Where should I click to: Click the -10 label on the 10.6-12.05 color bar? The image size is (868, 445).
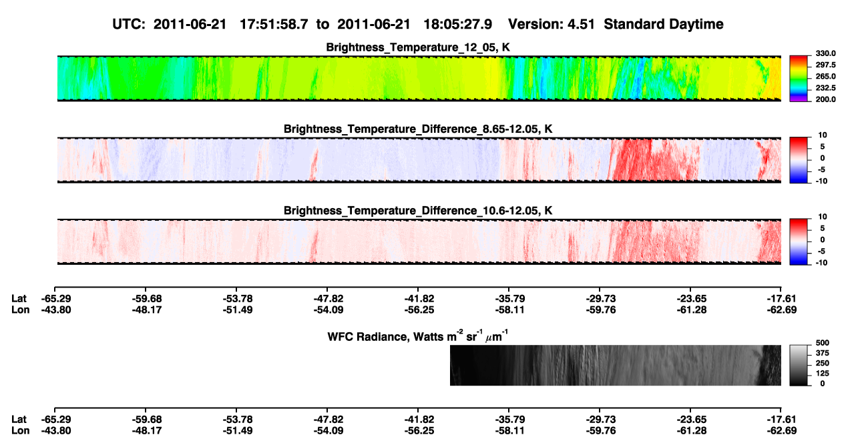tap(822, 263)
